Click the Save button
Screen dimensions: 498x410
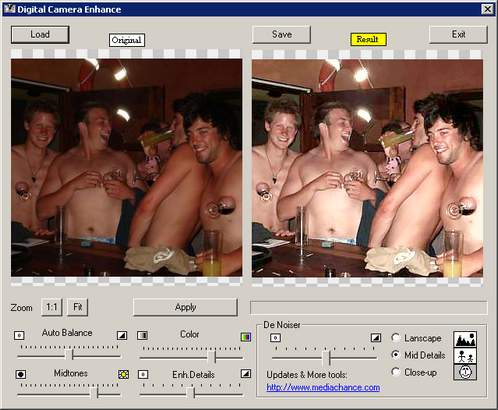coord(282,35)
